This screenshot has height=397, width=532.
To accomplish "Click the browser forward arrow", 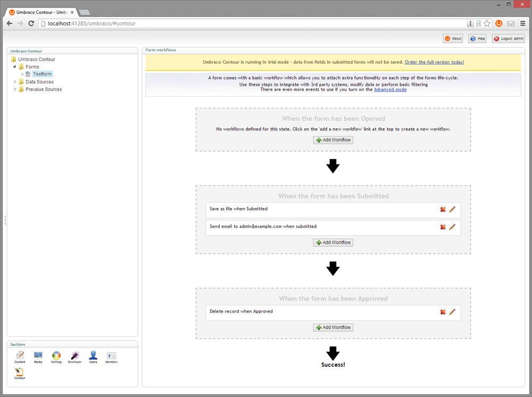I will 20,23.
